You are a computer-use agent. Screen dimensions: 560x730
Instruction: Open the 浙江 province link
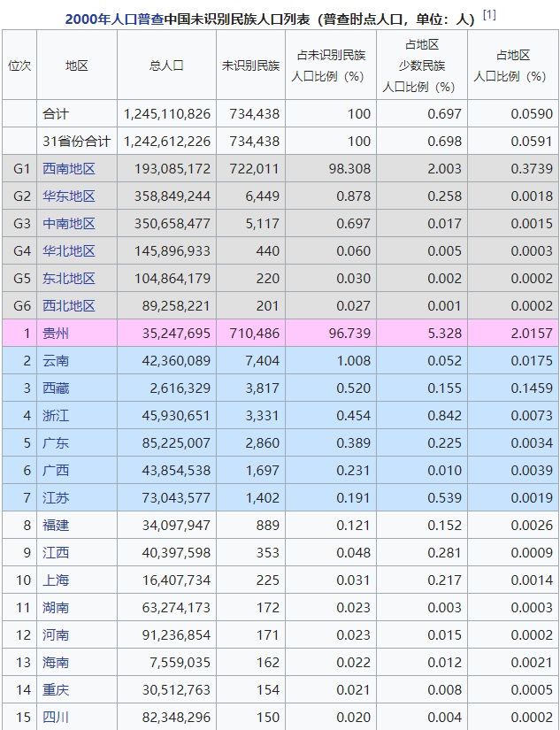tap(56, 416)
